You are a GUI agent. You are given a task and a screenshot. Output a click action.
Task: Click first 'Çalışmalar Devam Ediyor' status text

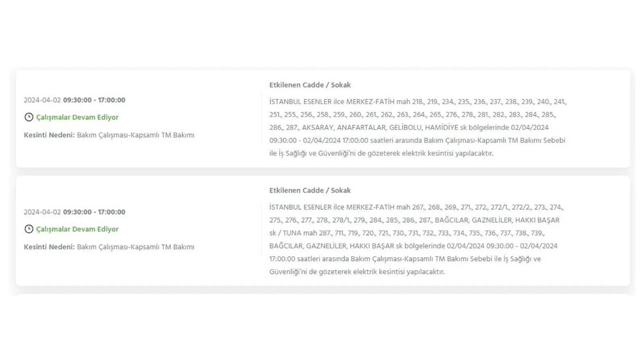click(x=77, y=117)
